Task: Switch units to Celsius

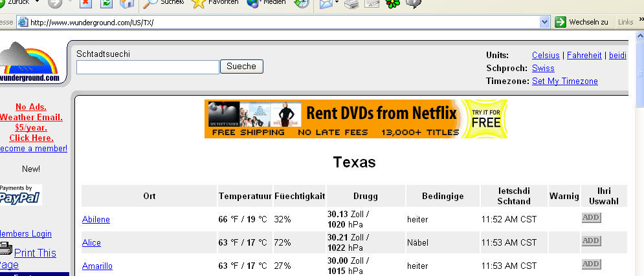Action: [x=546, y=56]
